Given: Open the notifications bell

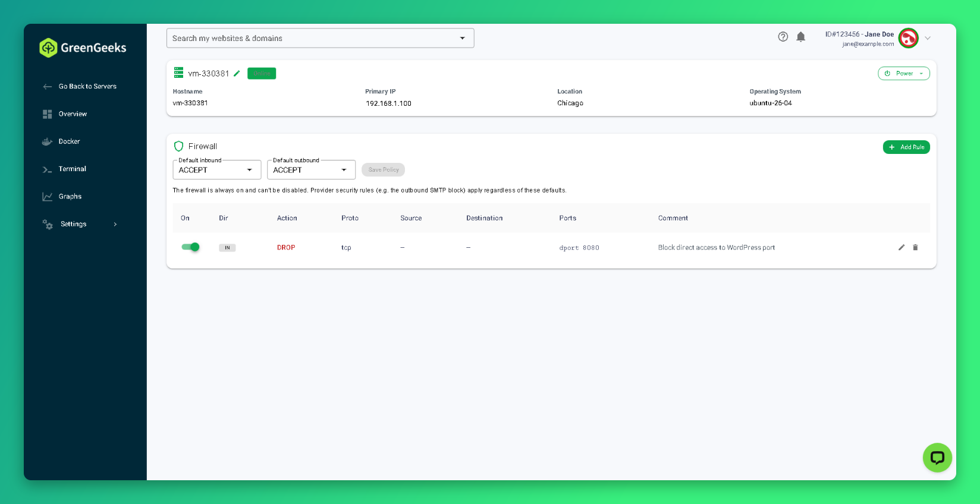Looking at the screenshot, I should tap(801, 37).
